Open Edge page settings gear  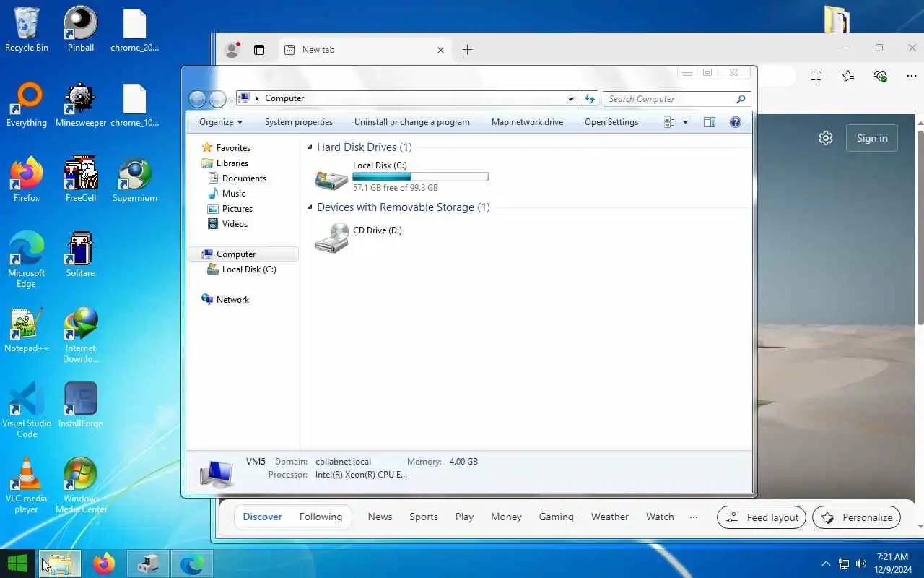[826, 138]
